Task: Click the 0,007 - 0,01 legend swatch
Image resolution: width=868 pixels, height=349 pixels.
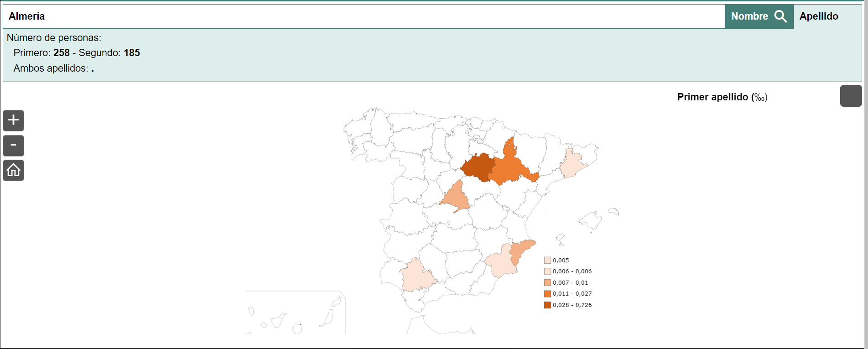Action: coord(547,282)
